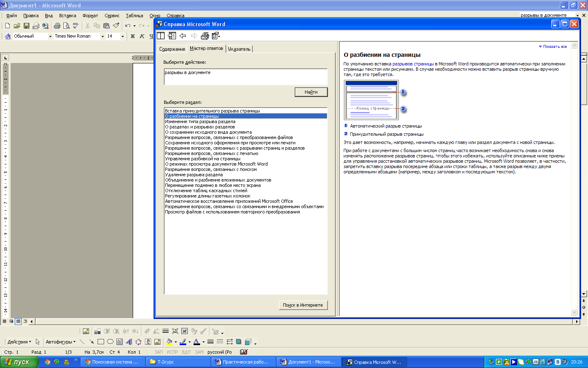Open the Формат menu
Viewport: 588px width, 368px height.
(90, 16)
